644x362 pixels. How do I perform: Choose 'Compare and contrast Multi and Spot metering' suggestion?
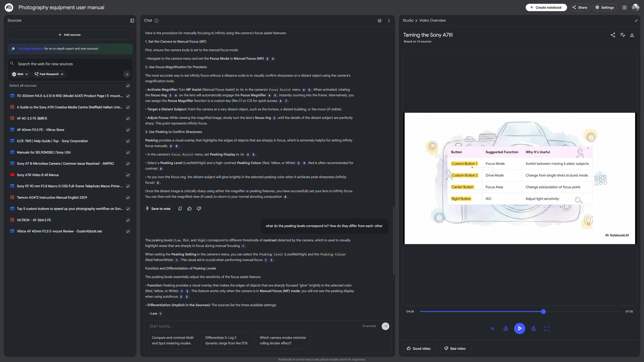(173, 341)
